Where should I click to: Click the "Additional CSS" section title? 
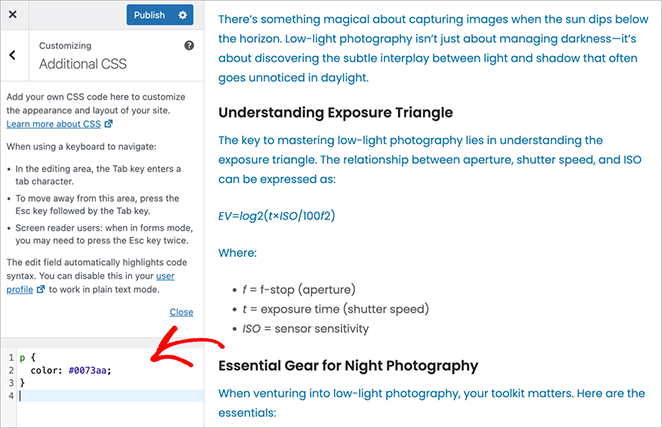click(x=81, y=64)
